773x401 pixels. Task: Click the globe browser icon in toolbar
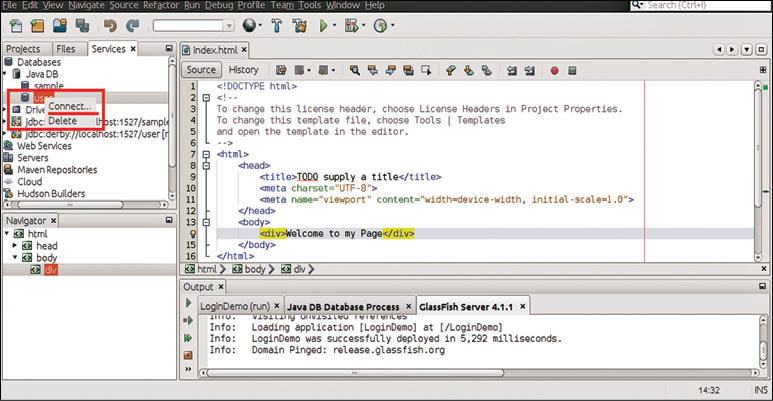pyautogui.click(x=247, y=25)
